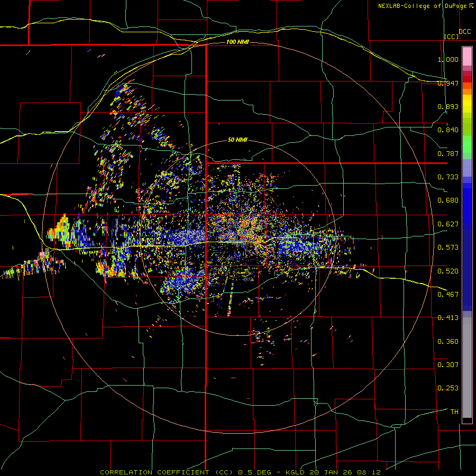Screen dimensions: 476x476
Task: Click the 08:12 timestamp
Action: [x=368, y=472]
